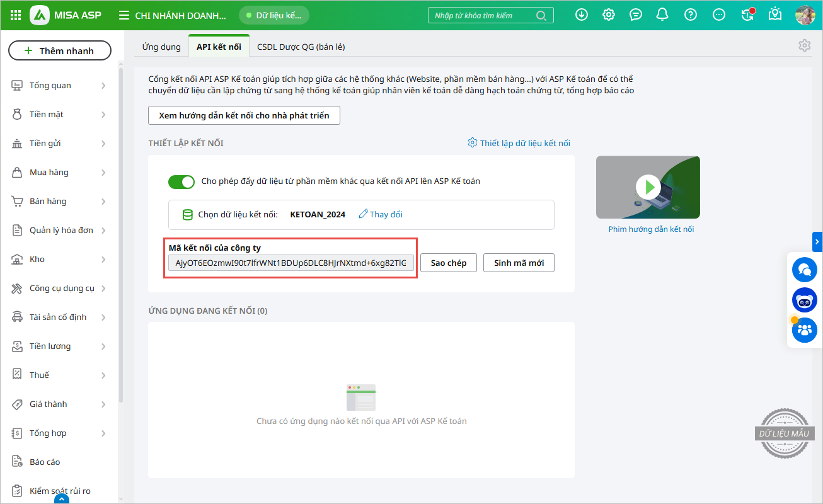The image size is (823, 504).
Task: Click the Tài sản cố định car icon
Action: (17, 317)
